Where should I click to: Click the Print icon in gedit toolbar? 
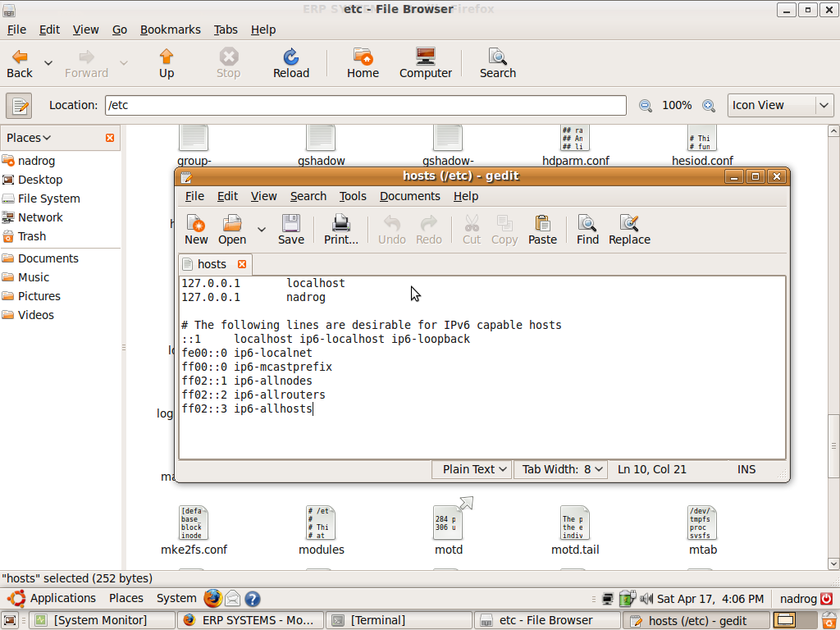tap(340, 230)
